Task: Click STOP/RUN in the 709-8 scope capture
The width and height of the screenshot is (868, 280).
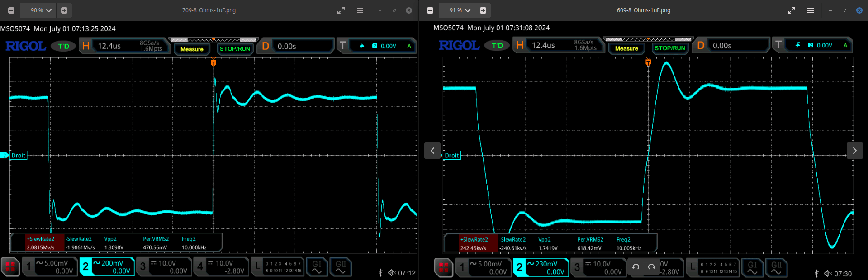Action: click(235, 49)
